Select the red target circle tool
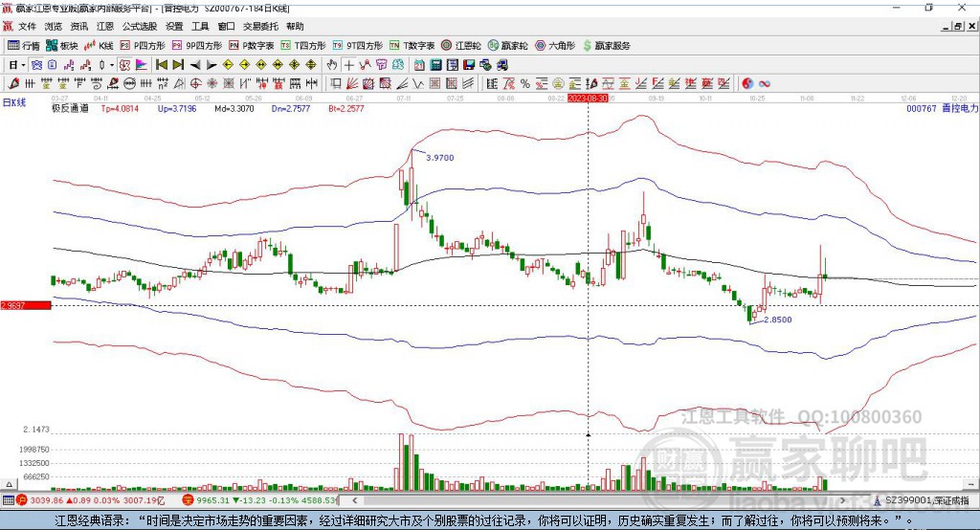The height and width of the screenshot is (530, 980). pos(195,83)
